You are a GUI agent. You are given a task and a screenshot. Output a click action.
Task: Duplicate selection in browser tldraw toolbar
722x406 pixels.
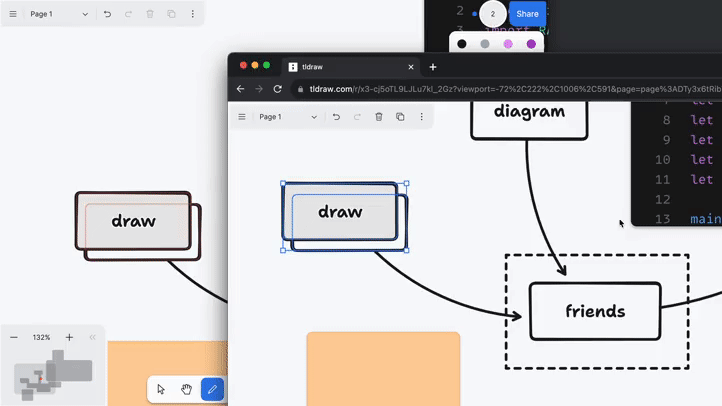coord(400,117)
